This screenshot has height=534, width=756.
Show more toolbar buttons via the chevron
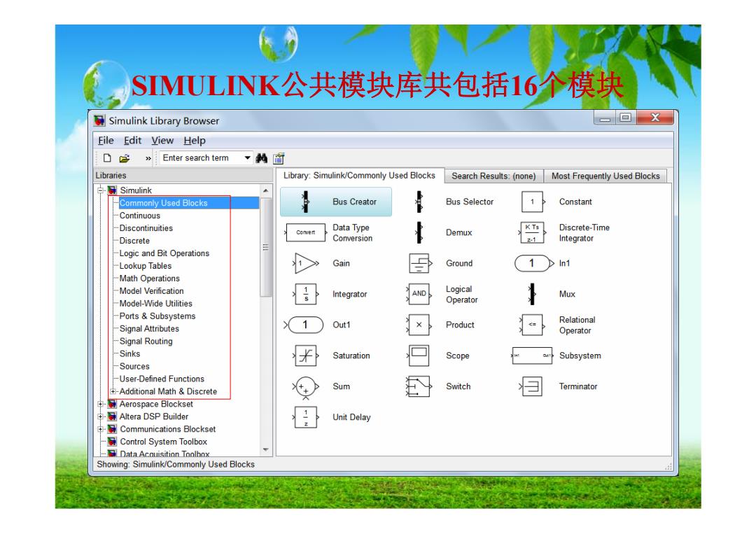[148, 159]
